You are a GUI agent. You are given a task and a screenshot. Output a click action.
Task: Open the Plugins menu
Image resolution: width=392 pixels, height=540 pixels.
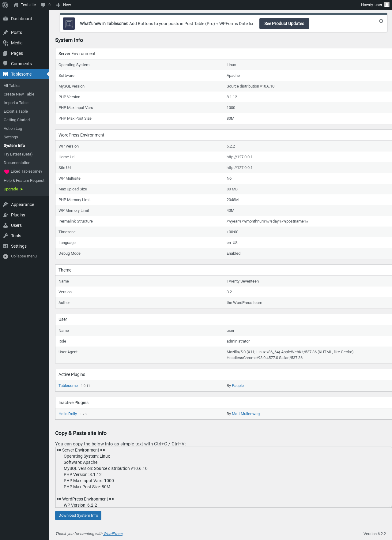[18, 215]
